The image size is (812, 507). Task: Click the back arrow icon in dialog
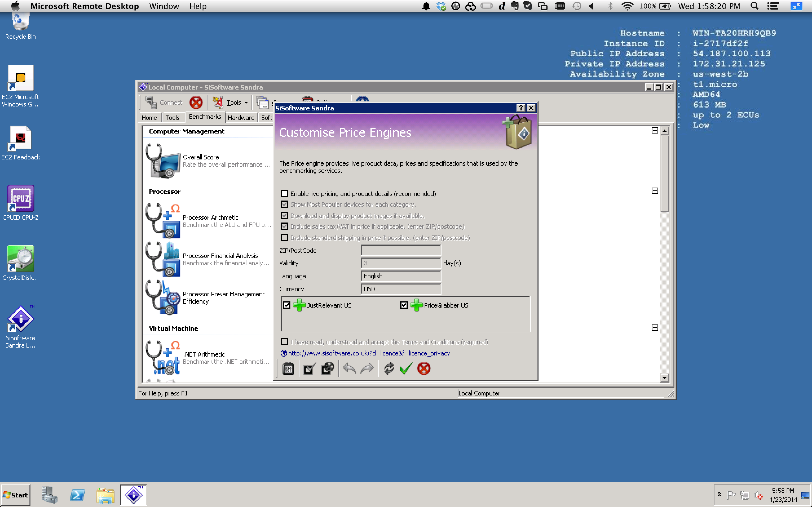tap(349, 368)
